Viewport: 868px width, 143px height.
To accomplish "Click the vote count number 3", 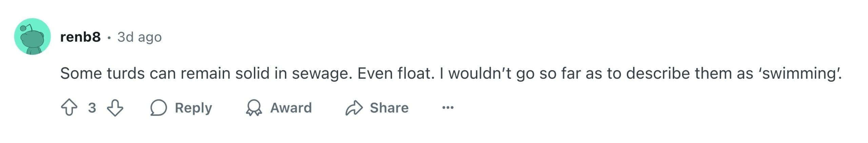I will tap(92, 108).
